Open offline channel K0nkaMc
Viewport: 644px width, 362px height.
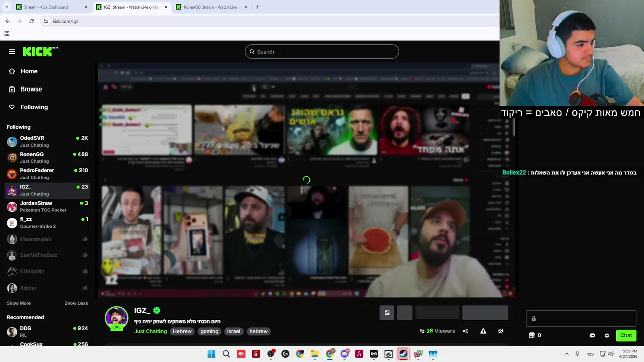pyautogui.click(x=47, y=271)
